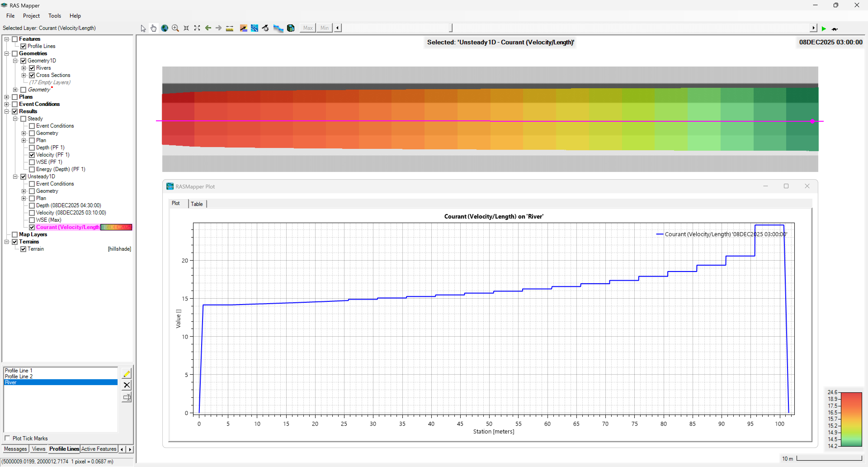
Task: Check the Plot Tick Marks box
Action: pyautogui.click(x=7, y=438)
